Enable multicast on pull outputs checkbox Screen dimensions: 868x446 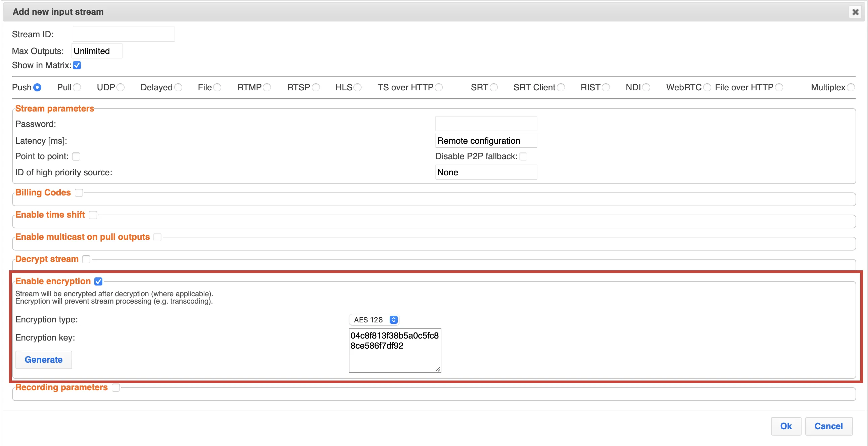(x=157, y=237)
